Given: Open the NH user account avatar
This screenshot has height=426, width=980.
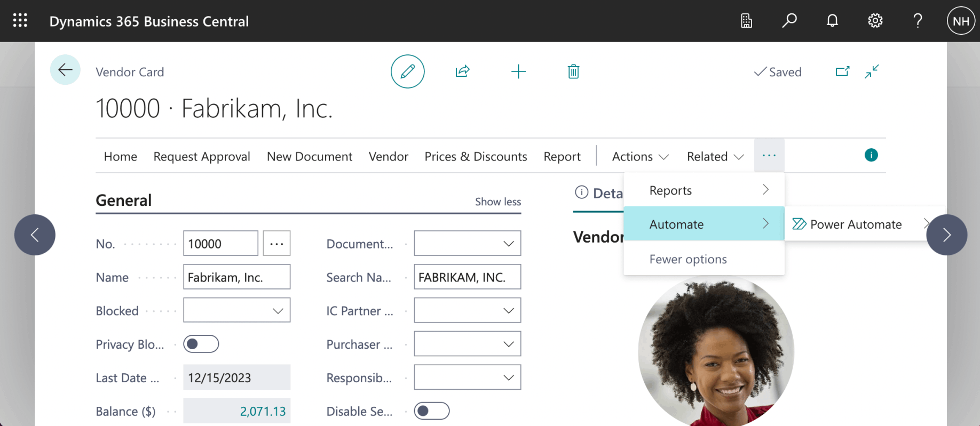Looking at the screenshot, I should point(961,21).
